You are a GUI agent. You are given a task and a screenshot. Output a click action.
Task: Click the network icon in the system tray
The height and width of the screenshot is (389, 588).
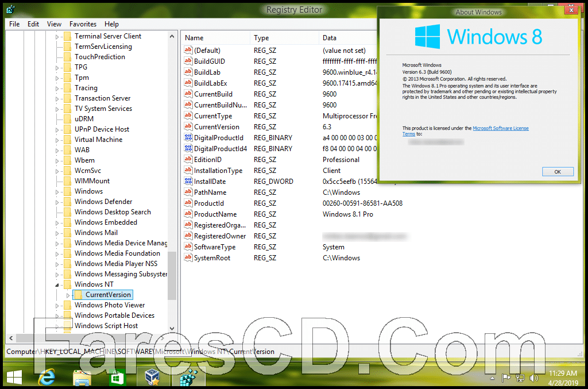(x=520, y=378)
